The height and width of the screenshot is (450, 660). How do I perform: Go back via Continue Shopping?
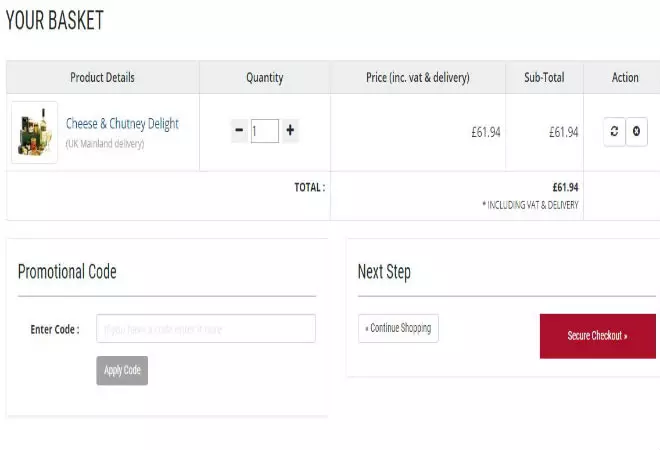(398, 328)
